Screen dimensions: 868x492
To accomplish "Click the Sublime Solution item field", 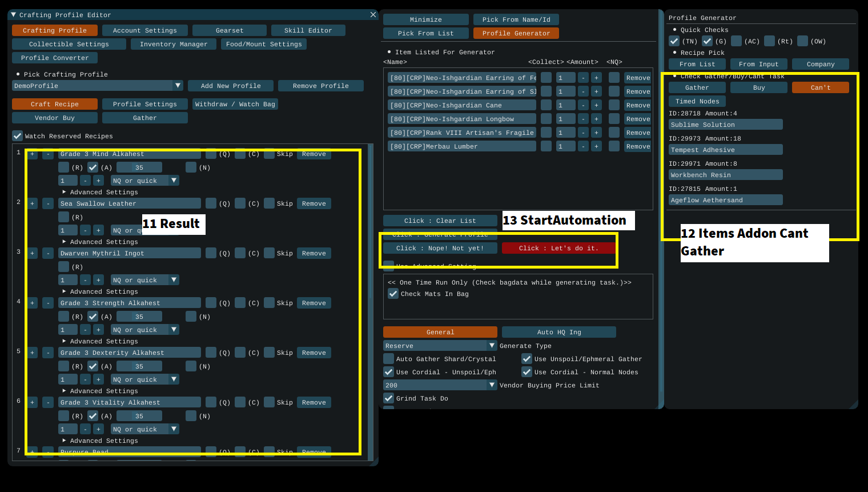I will point(725,125).
